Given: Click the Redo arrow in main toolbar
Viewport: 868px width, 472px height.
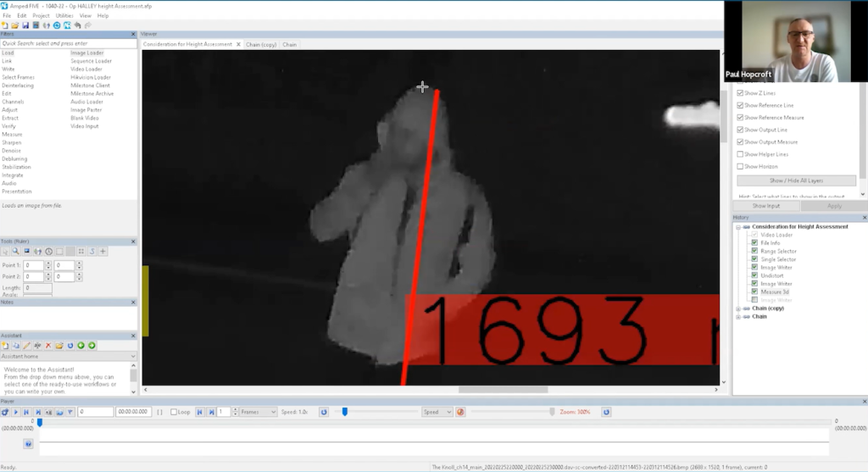Looking at the screenshot, I should [88, 25].
